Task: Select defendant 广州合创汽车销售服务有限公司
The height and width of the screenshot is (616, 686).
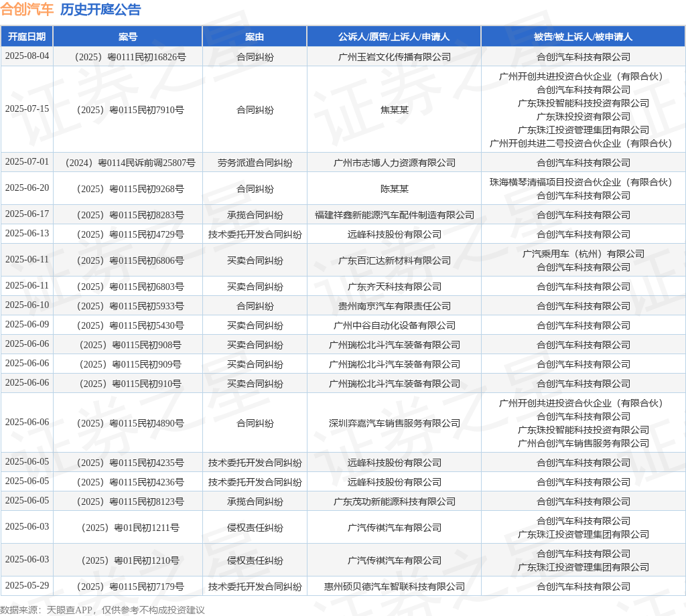Action: (584, 443)
